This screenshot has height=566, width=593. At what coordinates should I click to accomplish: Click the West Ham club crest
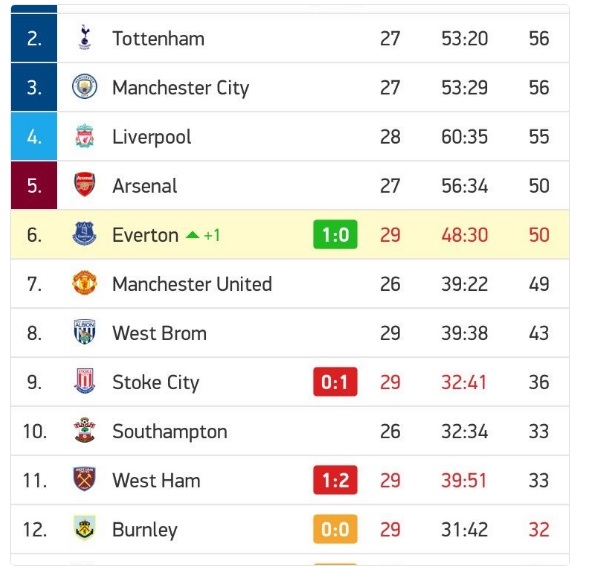(x=84, y=479)
